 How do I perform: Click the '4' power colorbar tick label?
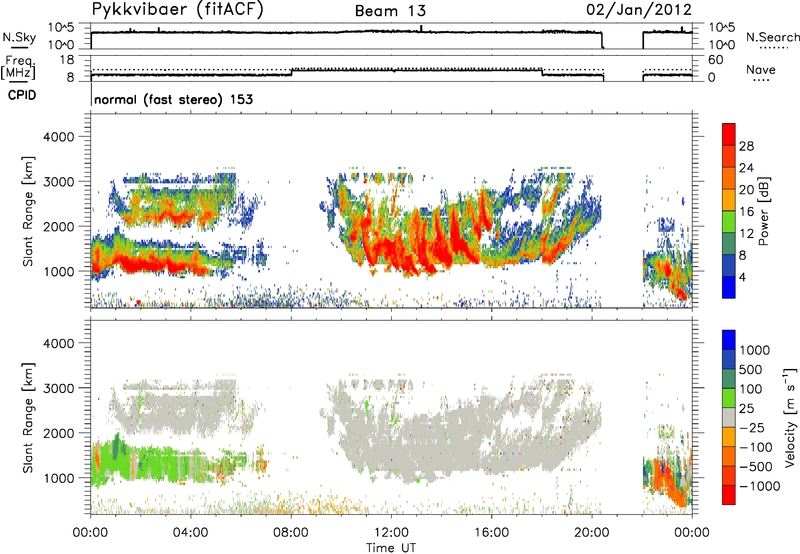tap(742, 277)
